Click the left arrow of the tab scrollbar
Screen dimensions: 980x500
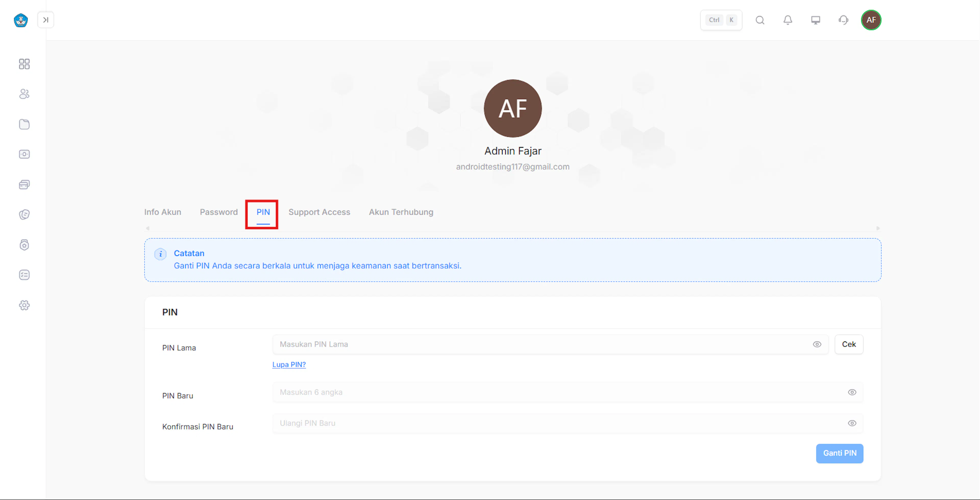pos(148,229)
